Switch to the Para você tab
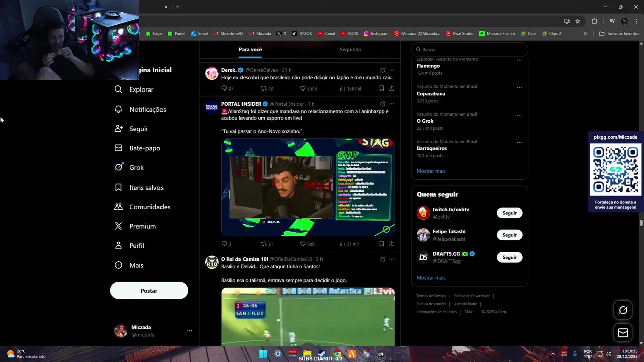 tap(250, 50)
